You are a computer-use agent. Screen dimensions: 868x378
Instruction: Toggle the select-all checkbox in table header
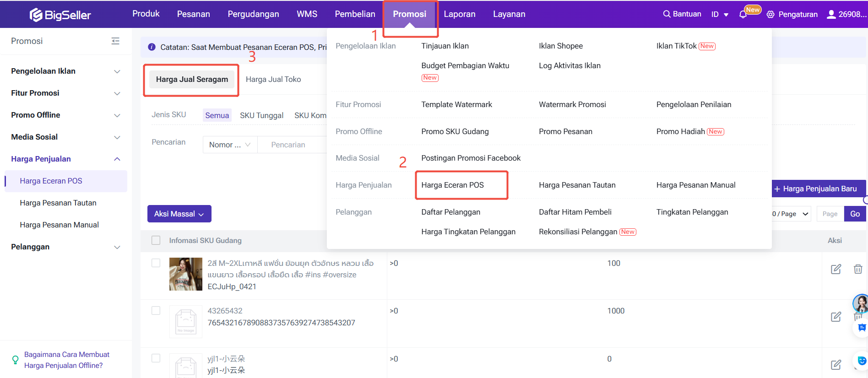tap(156, 240)
